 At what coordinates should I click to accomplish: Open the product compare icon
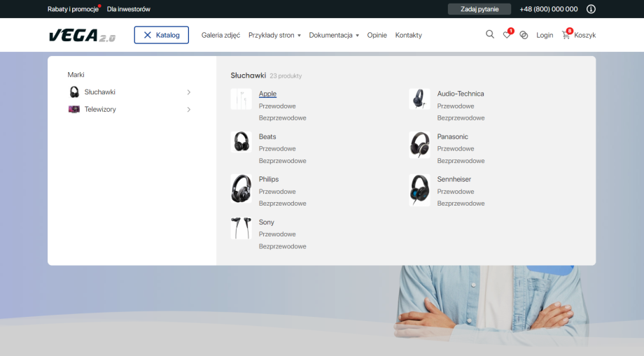[524, 35]
